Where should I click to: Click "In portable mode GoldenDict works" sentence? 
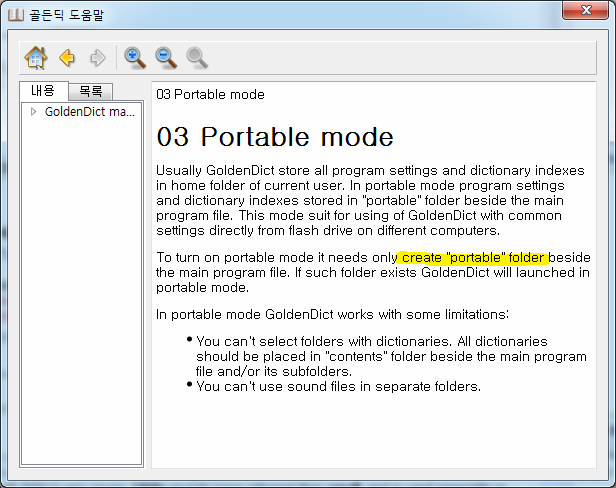pyautogui.click(x=332, y=315)
